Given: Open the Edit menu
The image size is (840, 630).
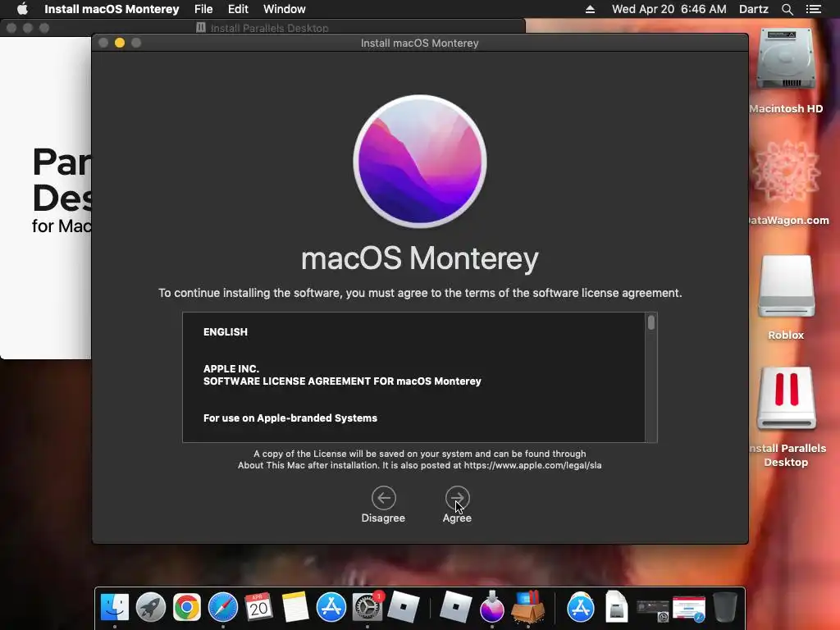Looking at the screenshot, I should (238, 9).
